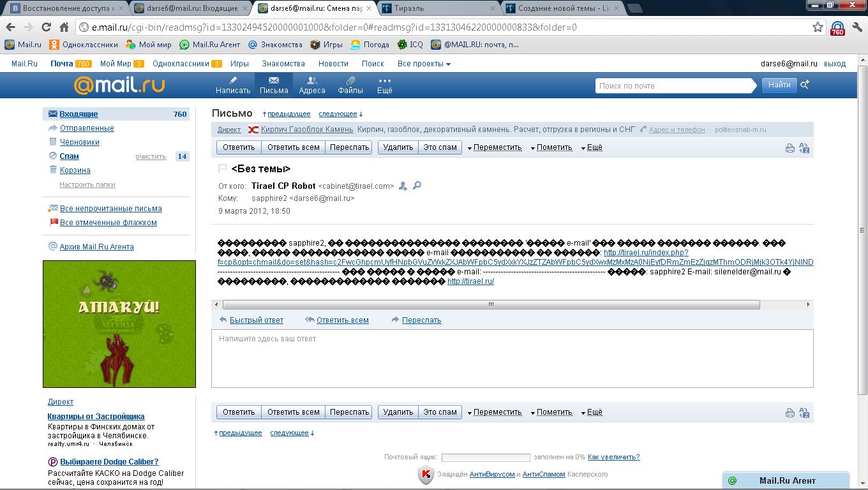Show Все непрочитанные письма
This screenshot has width=868, height=490.
point(111,209)
